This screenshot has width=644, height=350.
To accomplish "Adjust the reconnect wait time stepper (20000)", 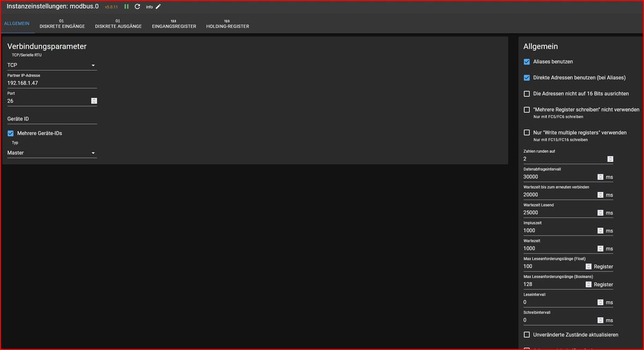I will (600, 195).
